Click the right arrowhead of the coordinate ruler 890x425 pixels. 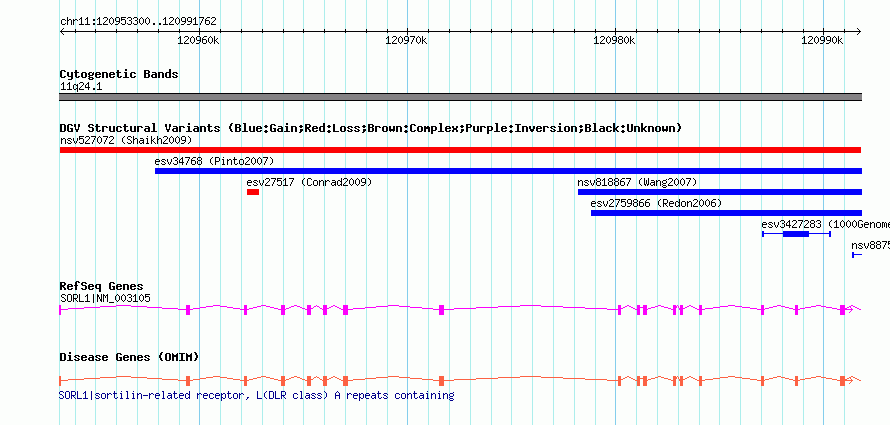(859, 31)
